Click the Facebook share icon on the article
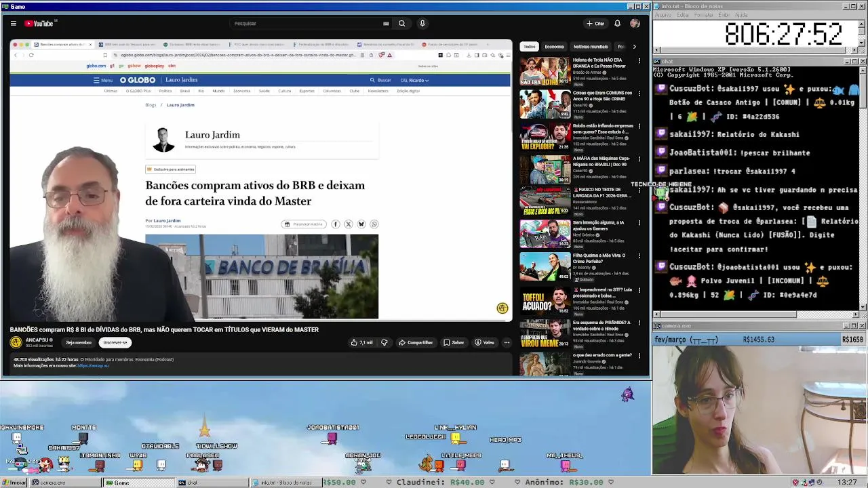 tap(335, 224)
